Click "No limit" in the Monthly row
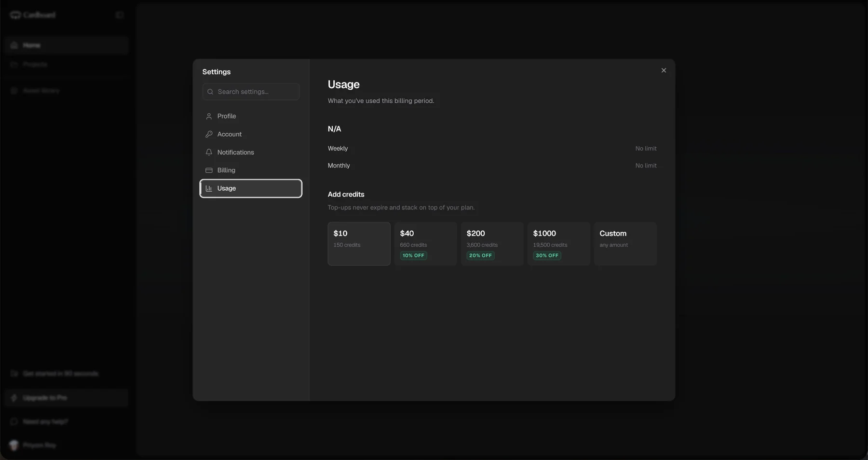The image size is (868, 460). click(x=646, y=166)
